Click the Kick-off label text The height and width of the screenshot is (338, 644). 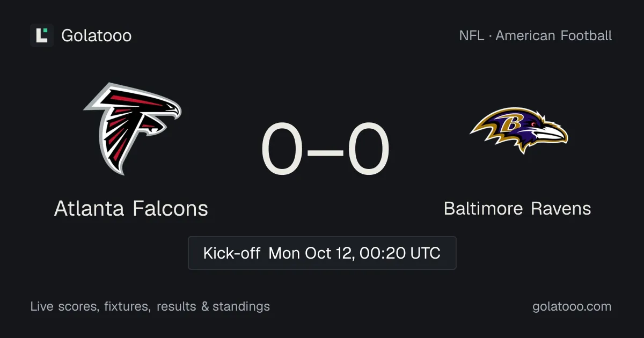click(232, 253)
